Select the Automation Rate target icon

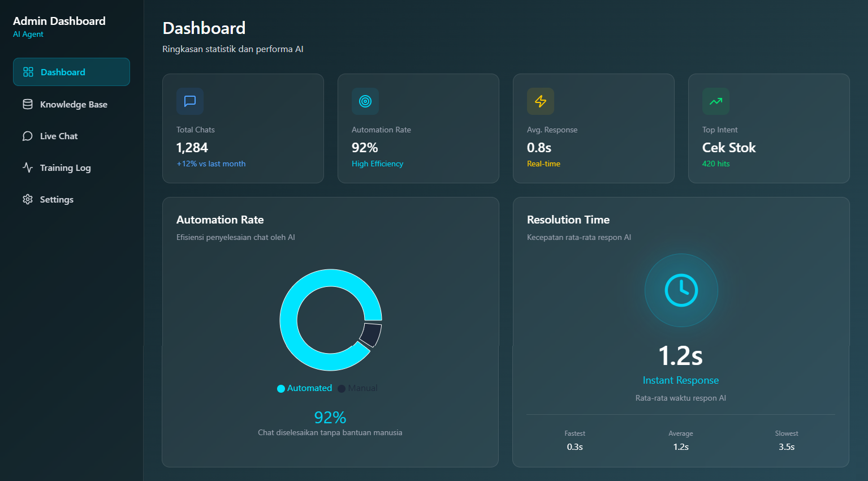(365, 101)
